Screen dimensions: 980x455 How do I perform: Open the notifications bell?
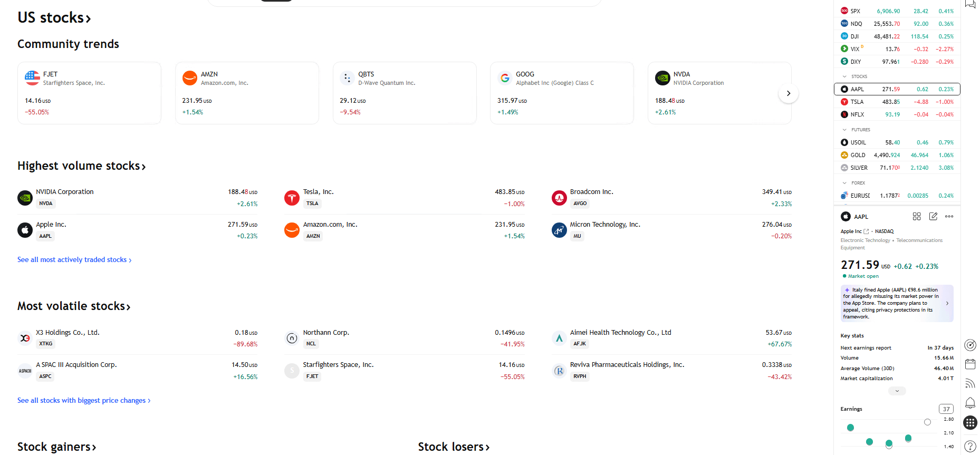[x=970, y=402]
